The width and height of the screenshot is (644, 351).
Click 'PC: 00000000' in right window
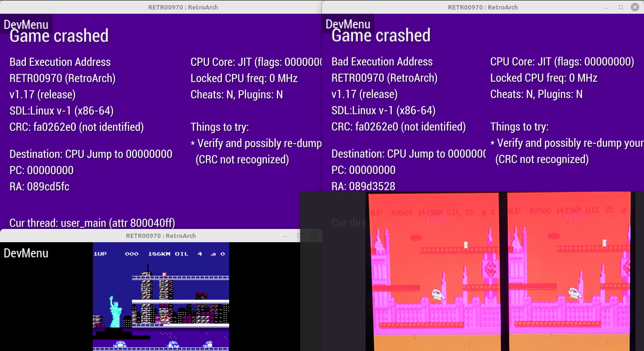pos(364,170)
